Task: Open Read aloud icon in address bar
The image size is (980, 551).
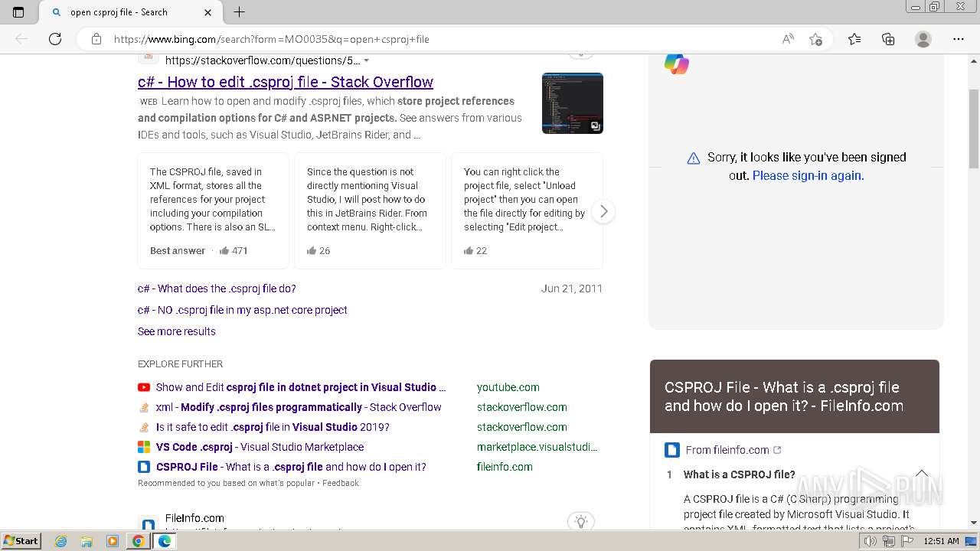Action: point(788,39)
